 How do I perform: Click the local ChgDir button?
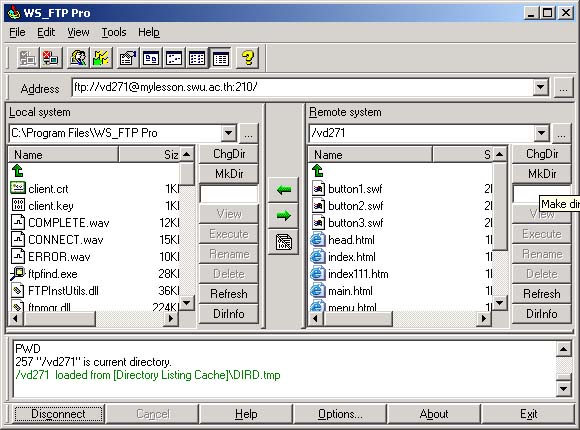point(229,154)
